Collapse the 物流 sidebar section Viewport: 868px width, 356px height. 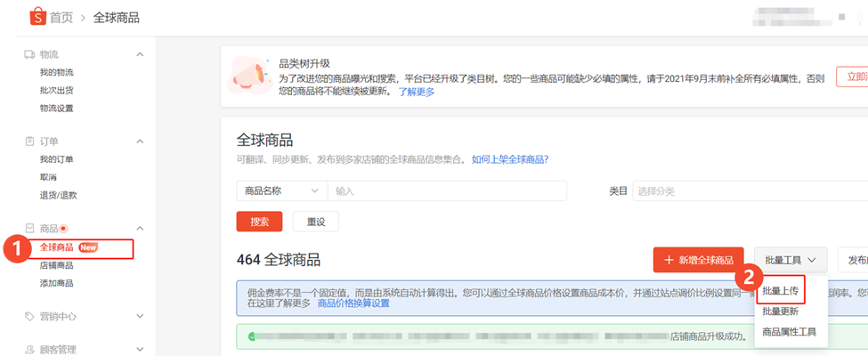(140, 54)
